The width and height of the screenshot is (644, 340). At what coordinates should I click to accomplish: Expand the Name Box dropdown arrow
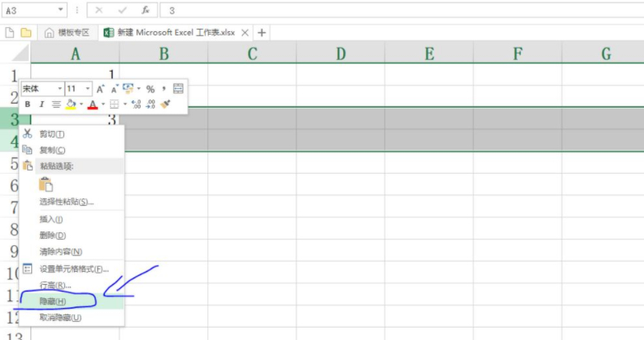(x=62, y=11)
